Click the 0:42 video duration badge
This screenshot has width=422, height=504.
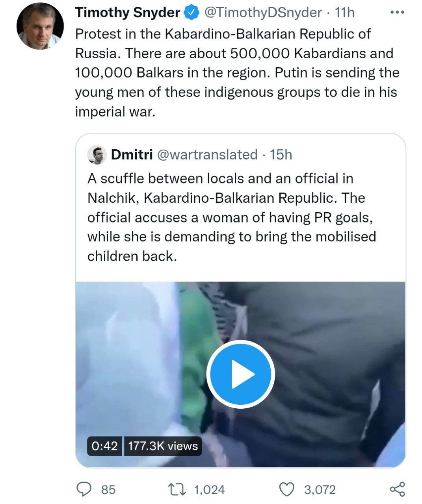[x=104, y=446]
